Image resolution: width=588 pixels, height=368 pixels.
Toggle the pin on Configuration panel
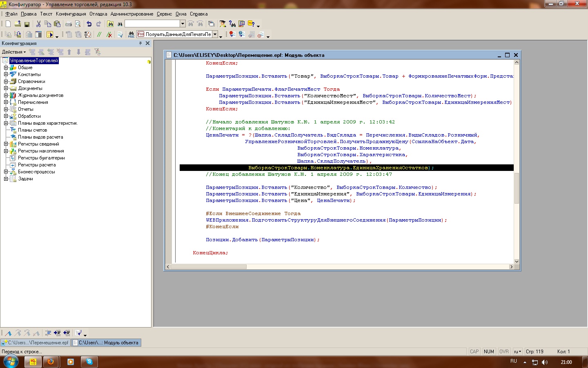[x=140, y=43]
